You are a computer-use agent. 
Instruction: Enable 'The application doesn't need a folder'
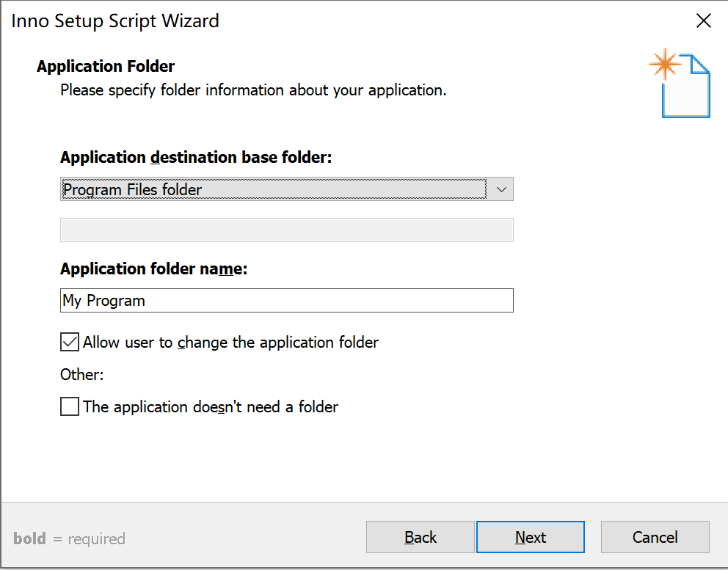[69, 406]
